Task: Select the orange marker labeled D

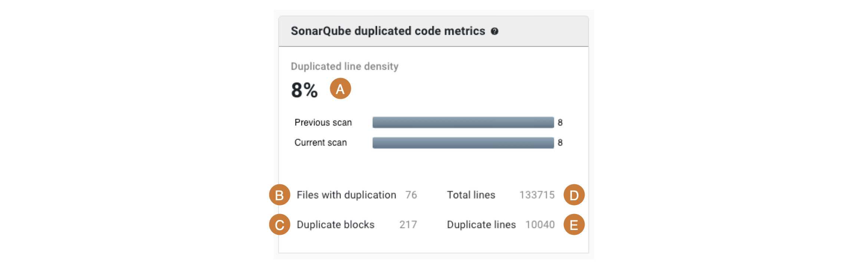Action: pyautogui.click(x=574, y=195)
